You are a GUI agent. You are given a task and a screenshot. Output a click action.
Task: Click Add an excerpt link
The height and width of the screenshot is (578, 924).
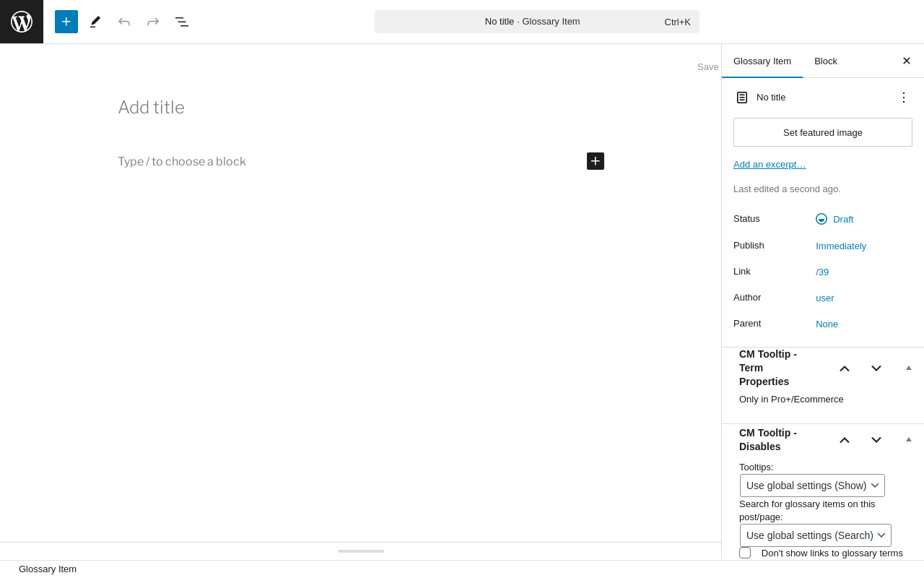pos(770,164)
